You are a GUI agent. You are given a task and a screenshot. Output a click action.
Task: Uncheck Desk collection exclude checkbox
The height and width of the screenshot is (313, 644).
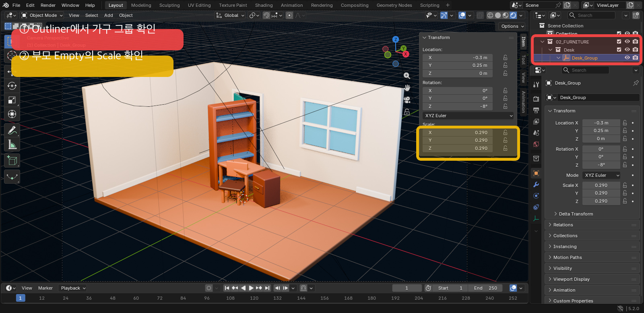(619, 50)
